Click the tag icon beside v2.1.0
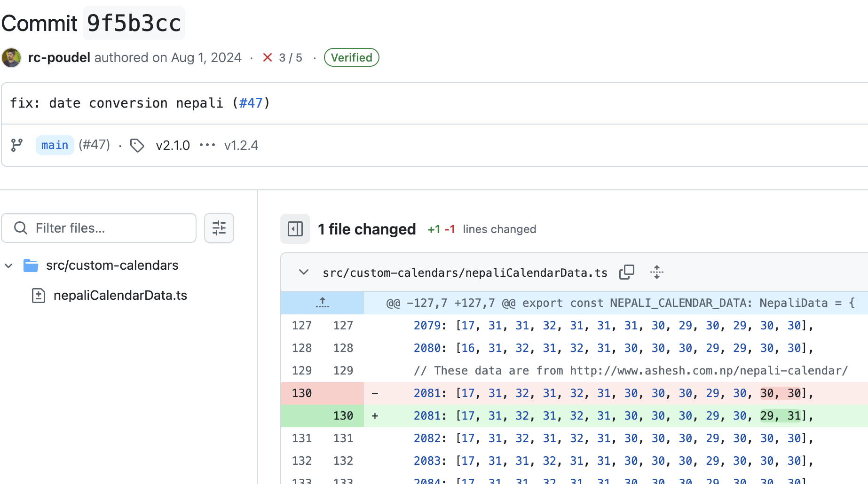Viewport: 868px width, 484px height. tap(137, 146)
